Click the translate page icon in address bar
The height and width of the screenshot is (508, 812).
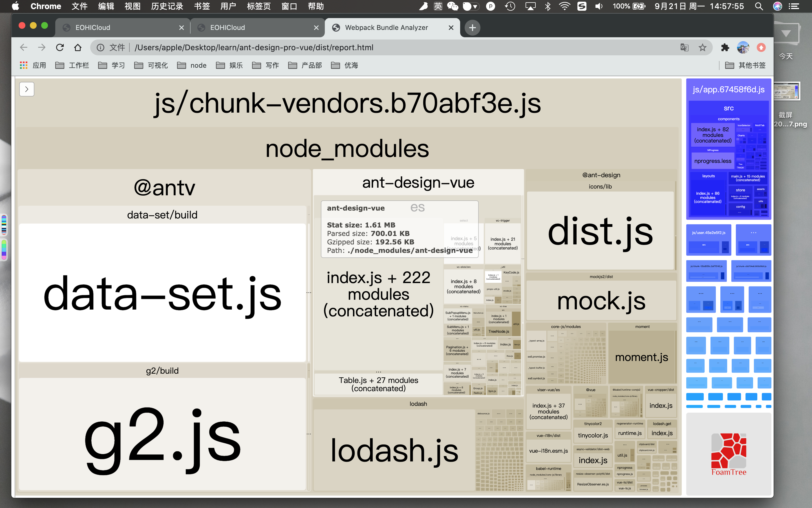(685, 47)
